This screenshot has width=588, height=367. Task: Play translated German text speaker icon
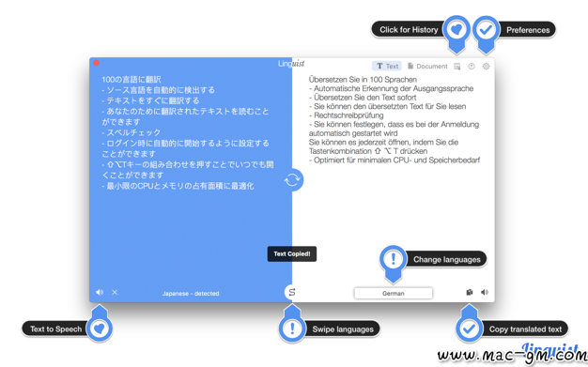point(485,292)
